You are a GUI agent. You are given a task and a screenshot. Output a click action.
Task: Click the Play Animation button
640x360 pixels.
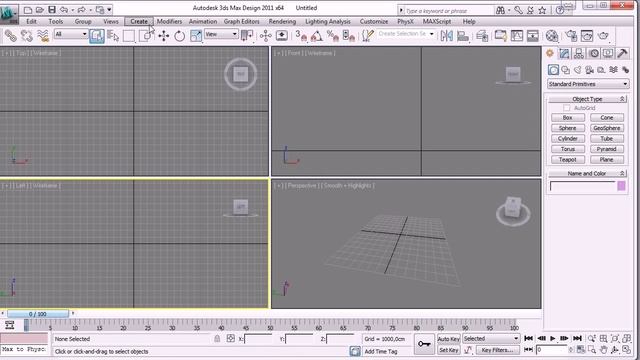[553, 338]
